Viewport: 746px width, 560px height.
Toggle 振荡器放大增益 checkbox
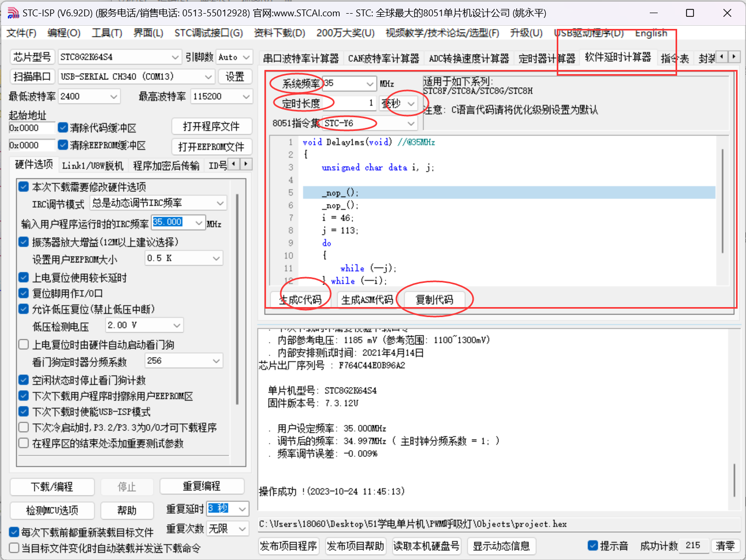(24, 242)
